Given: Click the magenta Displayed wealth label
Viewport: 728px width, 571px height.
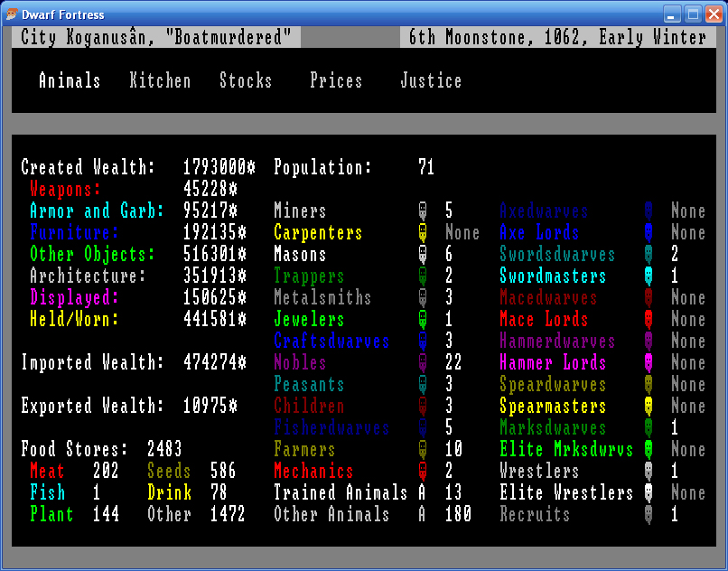Looking at the screenshot, I should coord(74,298).
